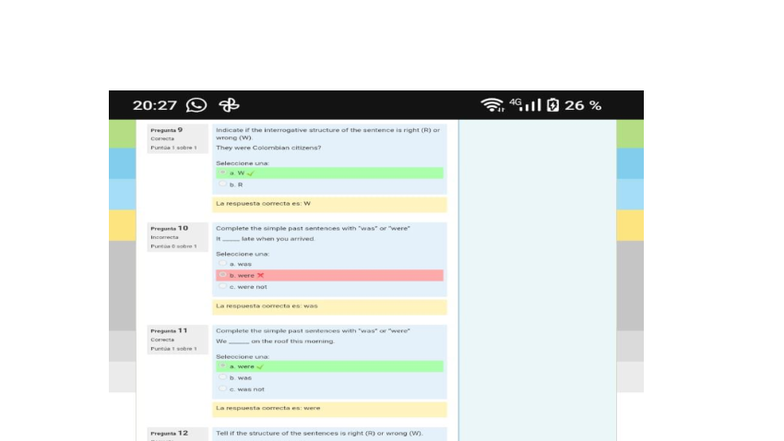Viewport: 784px width, 441px height.
Task: Tap the 4G mobile signal bars icon
Action: pos(525,105)
